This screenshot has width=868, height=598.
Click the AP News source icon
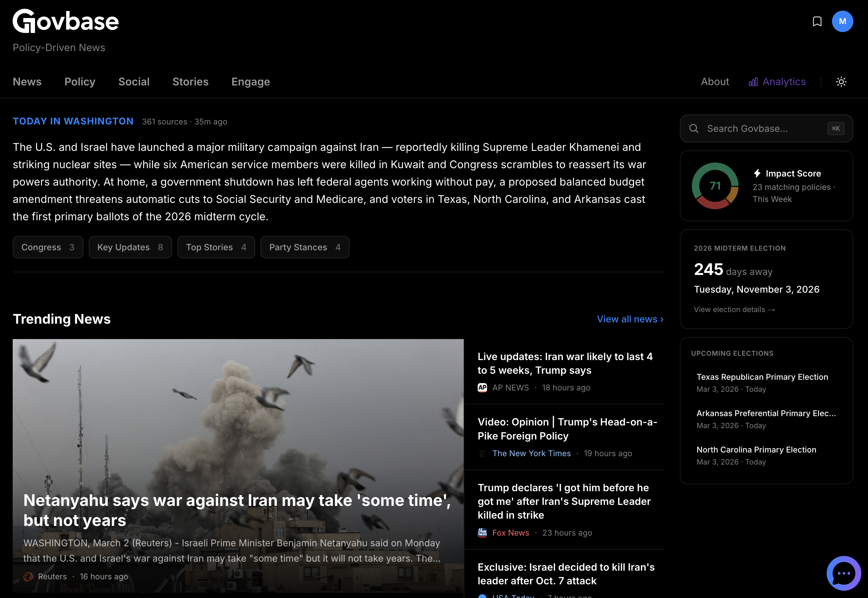(x=482, y=388)
